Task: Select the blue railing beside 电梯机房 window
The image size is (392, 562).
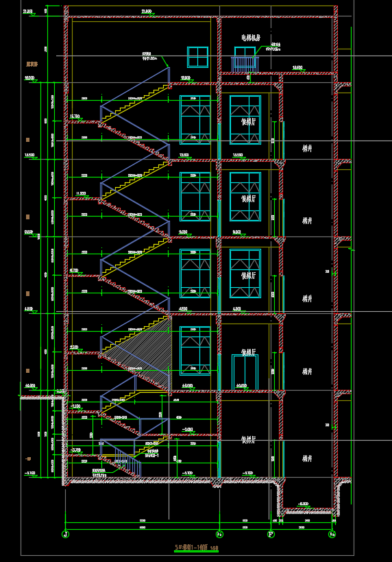Action: [245, 64]
